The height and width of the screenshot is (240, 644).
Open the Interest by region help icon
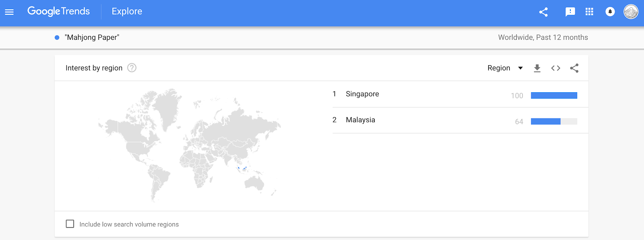(132, 68)
